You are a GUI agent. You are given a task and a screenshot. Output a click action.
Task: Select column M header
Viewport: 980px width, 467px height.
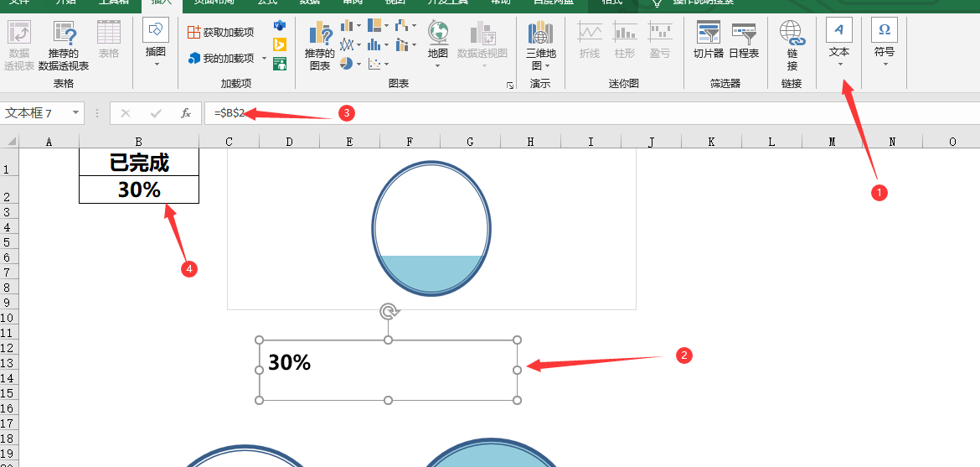[832, 142]
